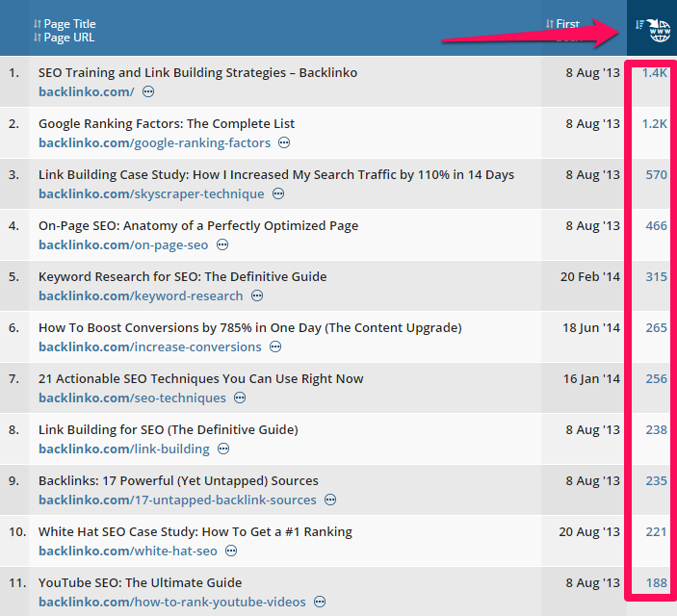Open ellipsis icon next to seo-techniques URL

point(240,398)
